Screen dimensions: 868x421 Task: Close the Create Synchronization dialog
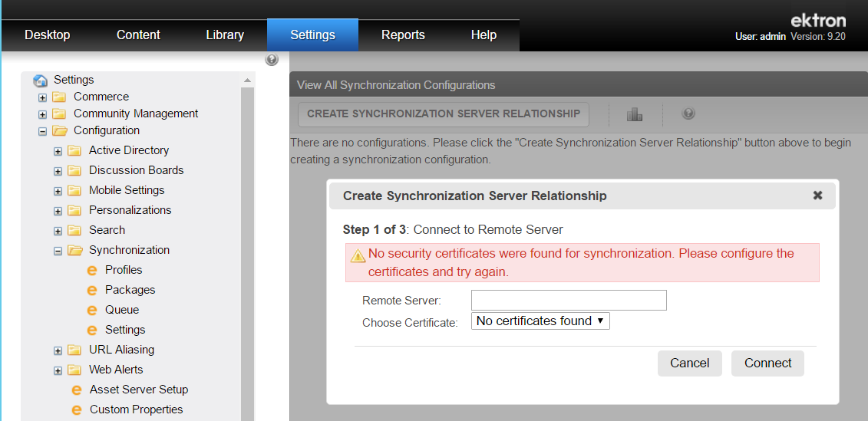tap(817, 196)
